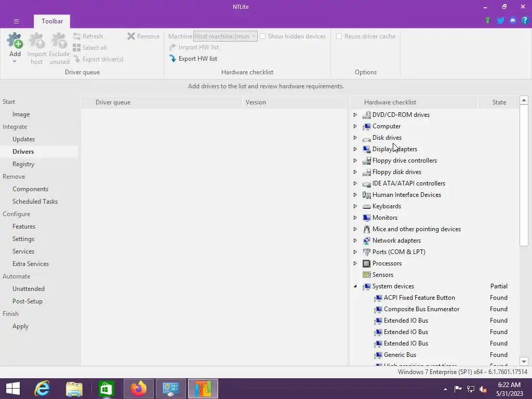Image resolution: width=532 pixels, height=399 pixels.
Task: Expand DVD/CD-ROM drives node
Action: coord(355,115)
